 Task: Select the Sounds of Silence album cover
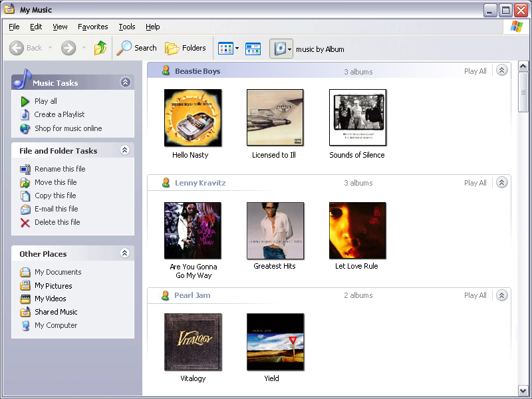pyautogui.click(x=358, y=118)
